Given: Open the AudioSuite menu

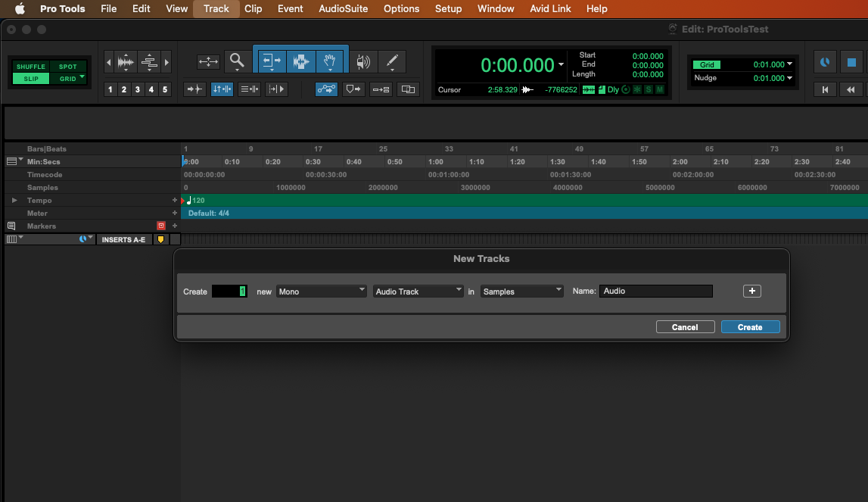Looking at the screenshot, I should coord(344,9).
